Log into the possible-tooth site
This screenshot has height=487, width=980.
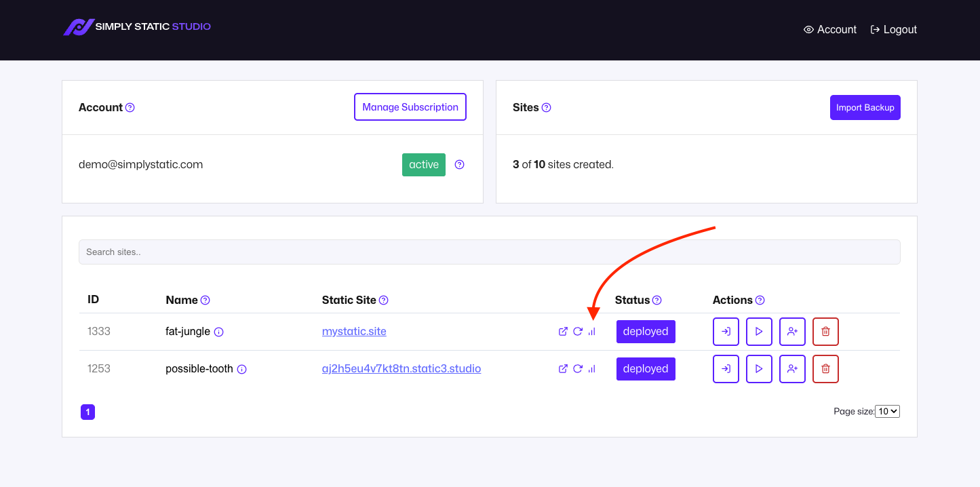point(726,369)
